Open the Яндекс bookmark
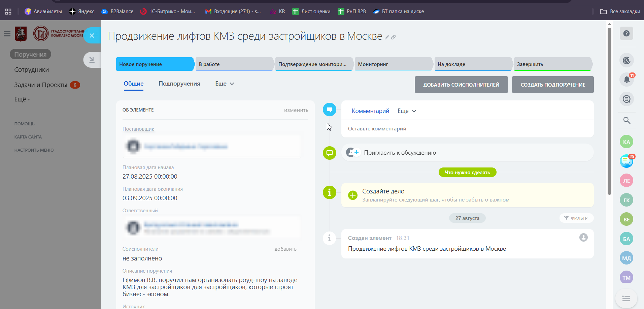Screen dimensions: 644x309 (x=82, y=11)
